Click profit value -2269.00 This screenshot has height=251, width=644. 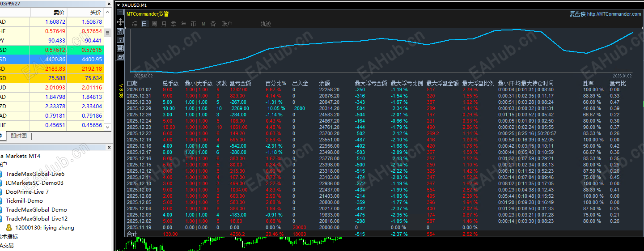[239, 108]
